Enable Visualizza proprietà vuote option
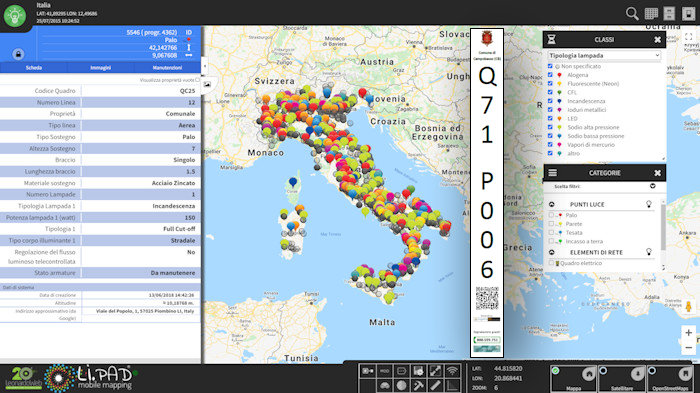This screenshot has width=700, height=393. [197, 80]
